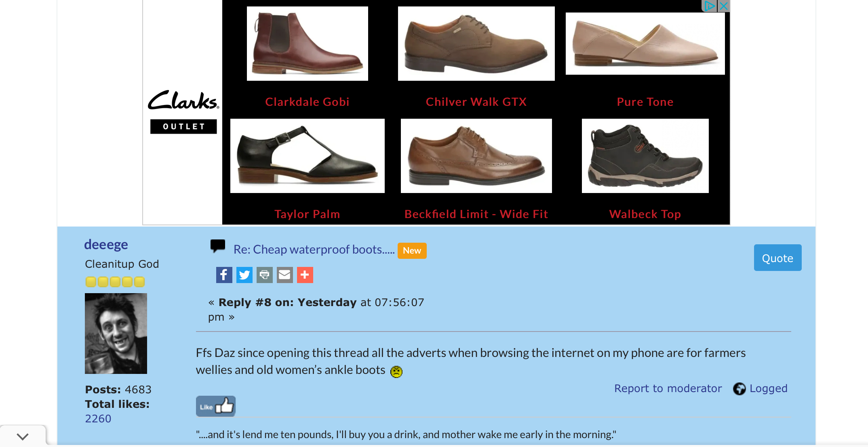Open the Clarkdale Gobi boot ad

pos(308,44)
